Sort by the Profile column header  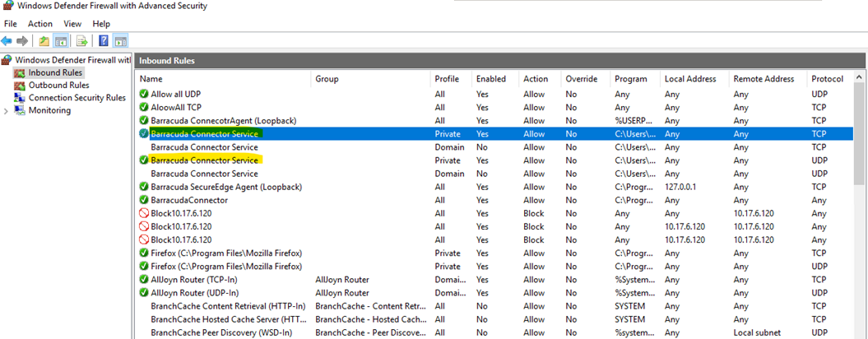pos(451,79)
